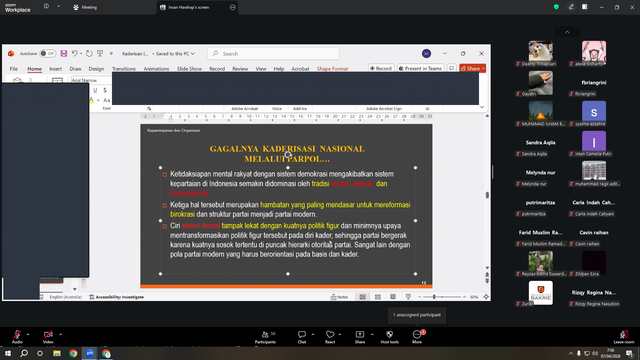Click the purple Save icon

click(x=64, y=53)
